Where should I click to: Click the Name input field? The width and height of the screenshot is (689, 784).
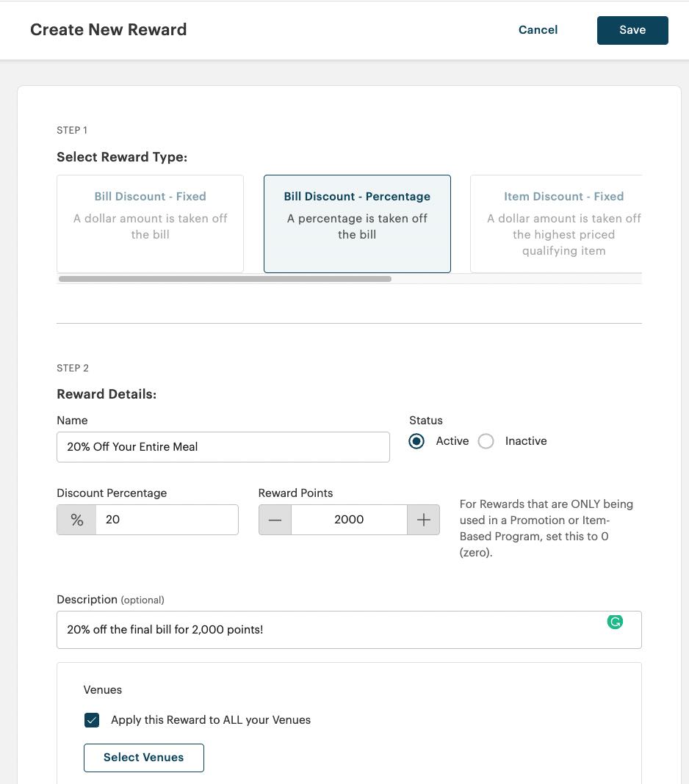click(x=223, y=446)
